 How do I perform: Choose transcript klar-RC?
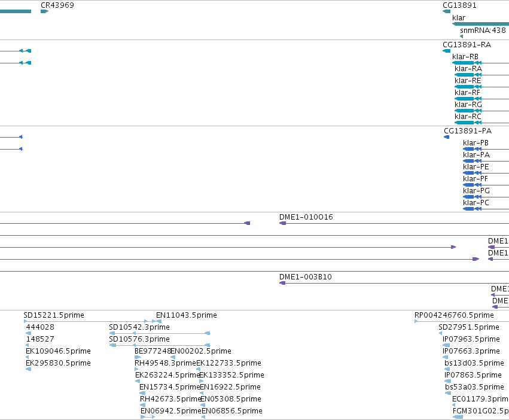[x=468, y=117]
